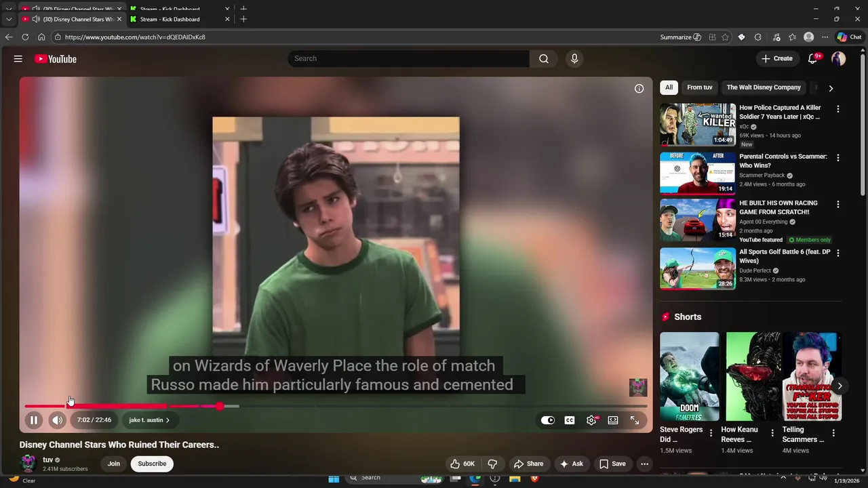Click in the YouTube search field
The width and height of the screenshot is (868, 488).
click(x=409, y=59)
